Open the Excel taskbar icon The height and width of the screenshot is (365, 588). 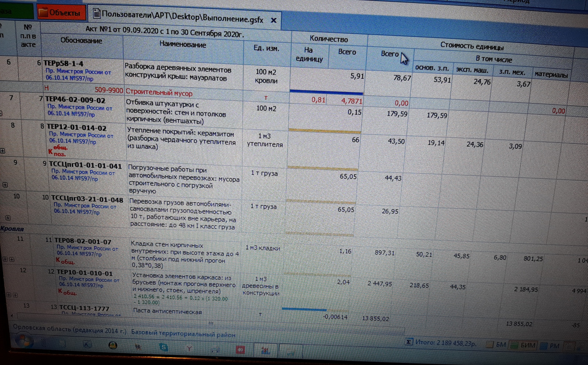tap(87, 344)
